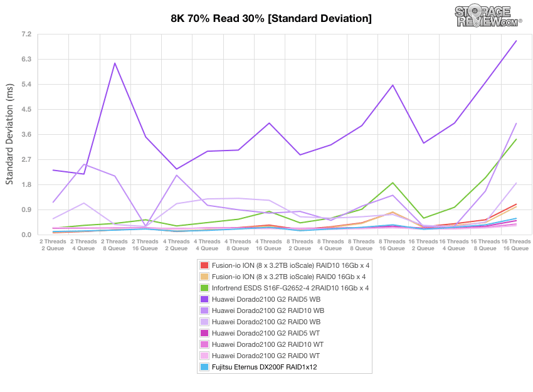
Task: Click Infortrend green endpoint at 16 Threads 16 Queue
Action: (516, 139)
